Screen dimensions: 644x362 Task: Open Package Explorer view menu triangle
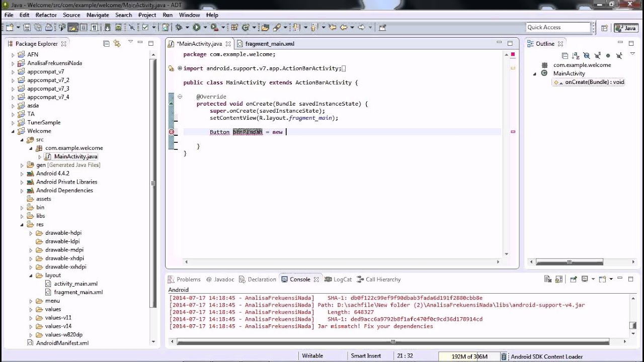(x=130, y=42)
